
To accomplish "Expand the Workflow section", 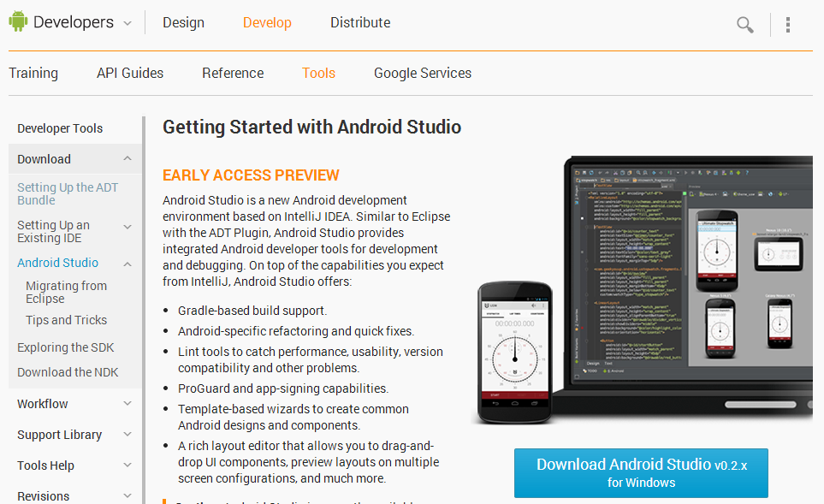I will pyautogui.click(x=127, y=403).
